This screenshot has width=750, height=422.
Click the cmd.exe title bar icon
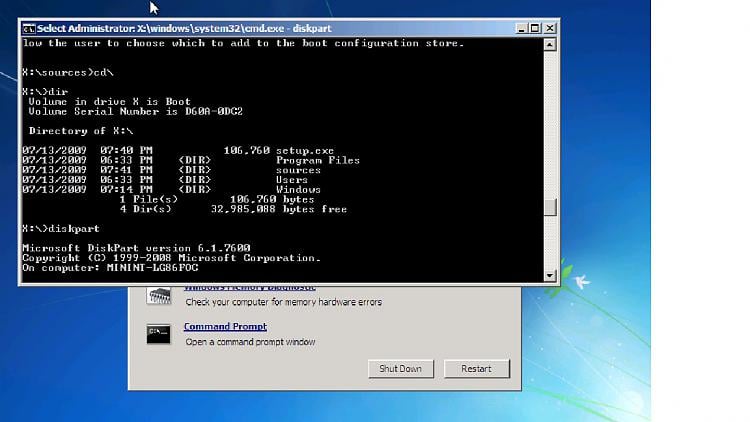pyautogui.click(x=29, y=29)
